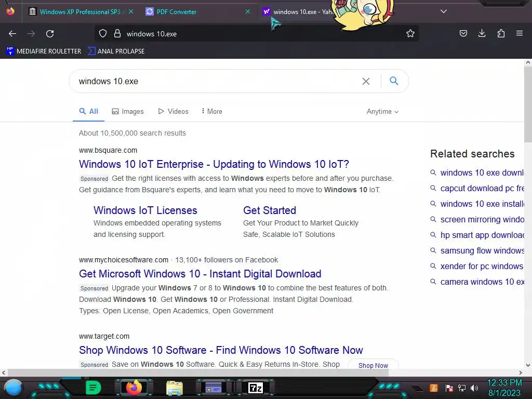Viewport: 532px width, 399px height.
Task: Open File Explorer from taskbar
Action: (x=175, y=388)
